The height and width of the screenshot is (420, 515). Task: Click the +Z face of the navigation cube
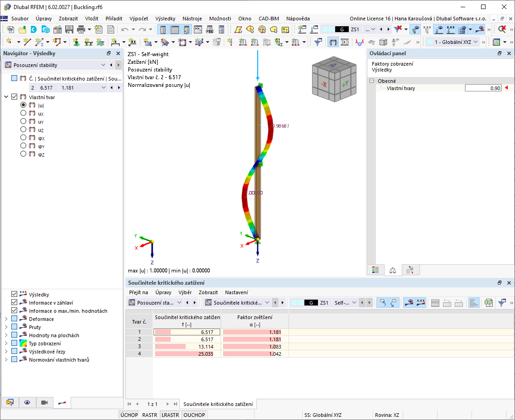pyautogui.click(x=332, y=66)
